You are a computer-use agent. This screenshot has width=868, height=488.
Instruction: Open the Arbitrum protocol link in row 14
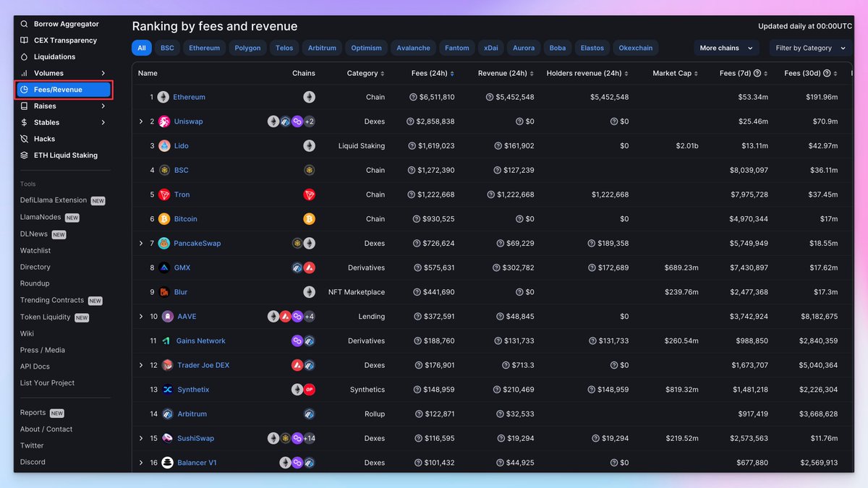192,414
